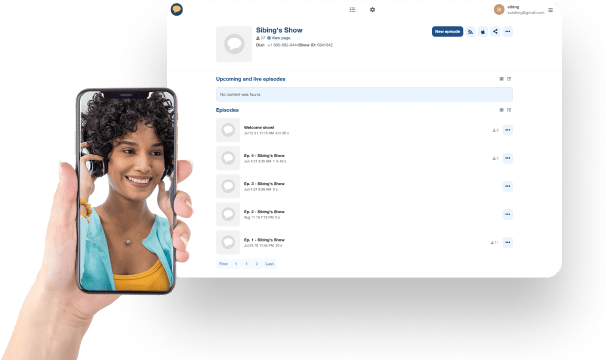Open the Ep. 4 - Sibing's Show thumbnail
This screenshot has height=360, width=606.
pos(228,158)
